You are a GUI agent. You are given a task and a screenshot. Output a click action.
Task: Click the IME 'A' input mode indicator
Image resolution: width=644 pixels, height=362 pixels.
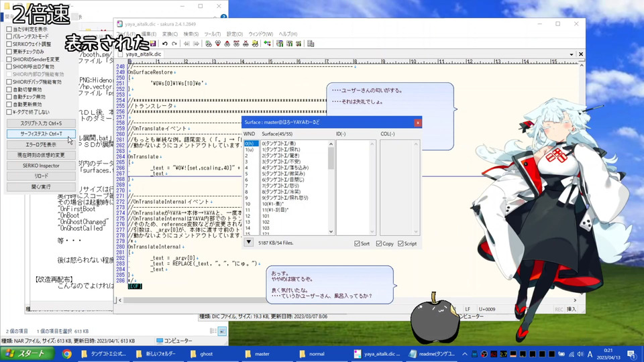tap(590, 354)
